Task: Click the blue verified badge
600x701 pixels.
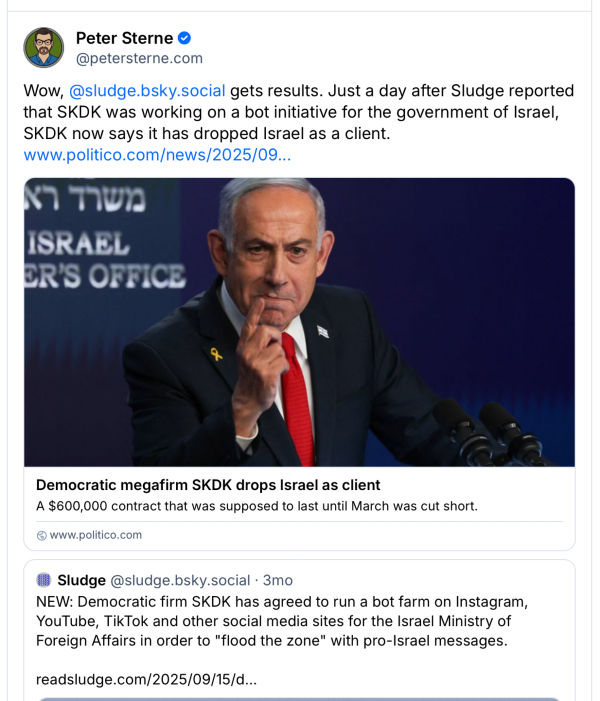Action: (x=184, y=38)
